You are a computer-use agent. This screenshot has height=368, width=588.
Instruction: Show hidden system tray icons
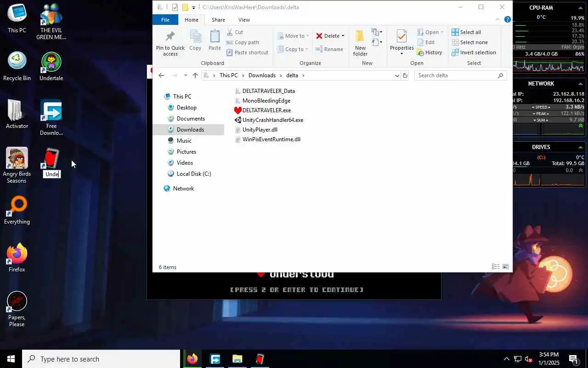point(506,359)
